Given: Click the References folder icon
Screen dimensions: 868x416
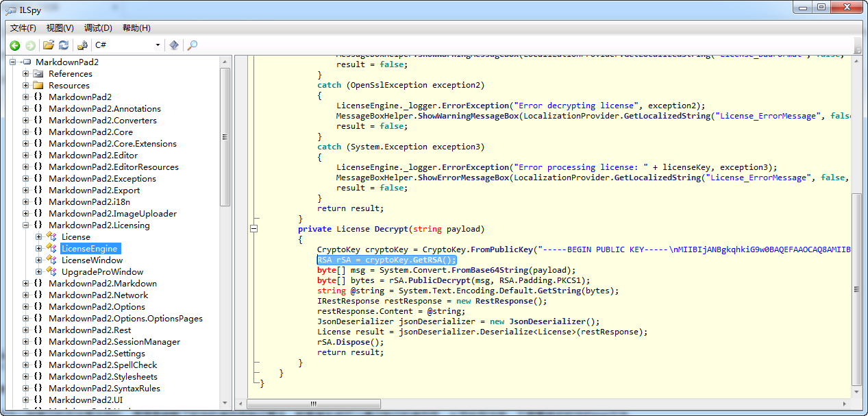Looking at the screenshot, I should tap(39, 74).
